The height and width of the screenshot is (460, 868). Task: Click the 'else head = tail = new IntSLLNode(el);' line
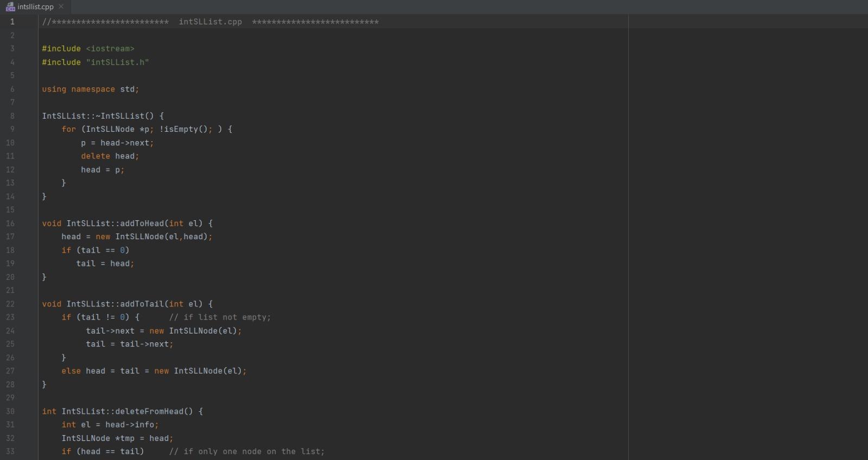pyautogui.click(x=154, y=371)
